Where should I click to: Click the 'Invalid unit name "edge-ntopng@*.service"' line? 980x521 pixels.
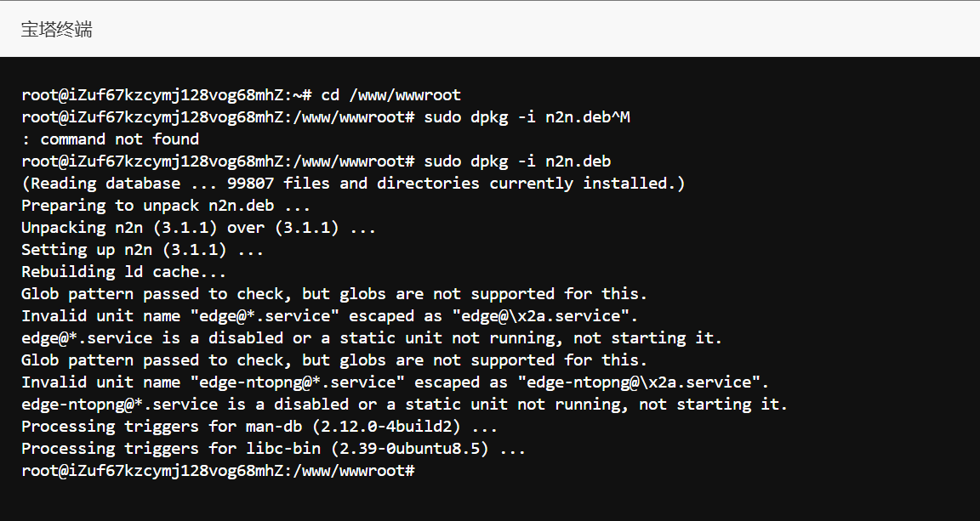(x=395, y=382)
